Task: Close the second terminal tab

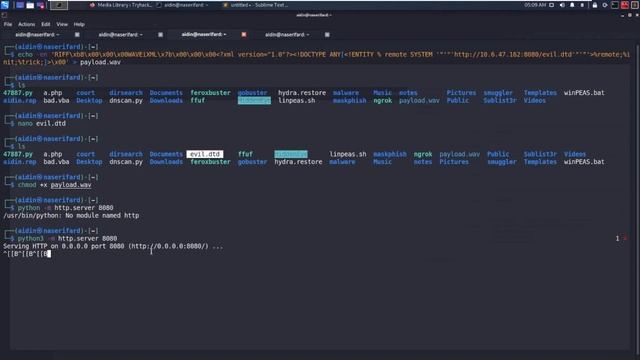Action: (x=160, y=35)
